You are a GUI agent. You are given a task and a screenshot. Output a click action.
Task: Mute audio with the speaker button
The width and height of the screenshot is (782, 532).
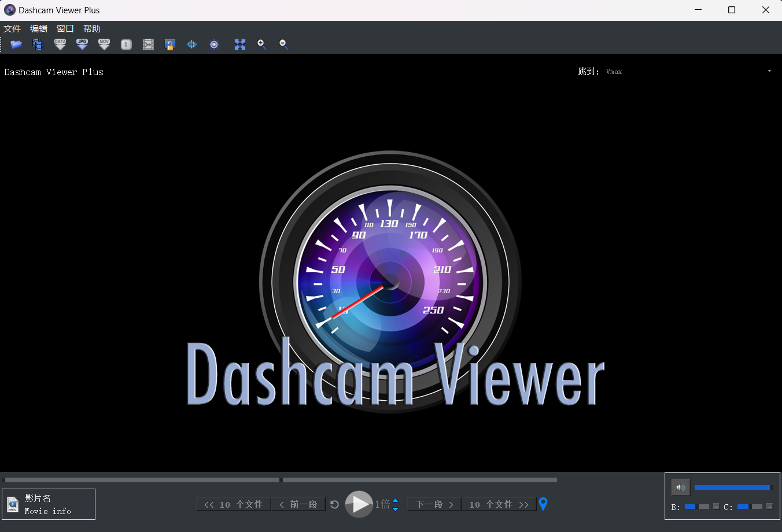681,487
